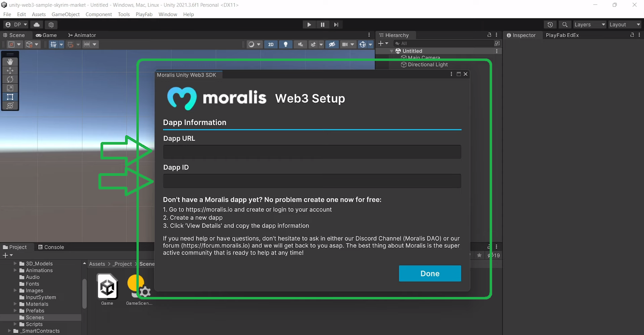Toggle 2D view mode in Scene
Image resolution: width=644 pixels, height=335 pixels.
pyautogui.click(x=271, y=44)
